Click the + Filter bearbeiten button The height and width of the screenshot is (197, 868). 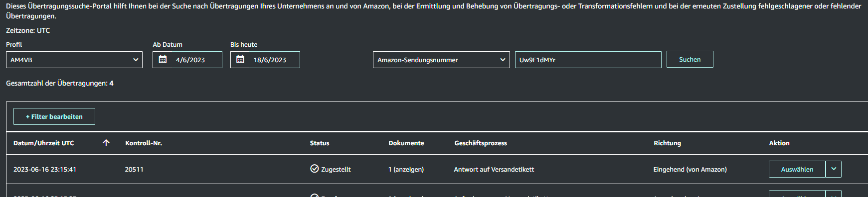54,116
